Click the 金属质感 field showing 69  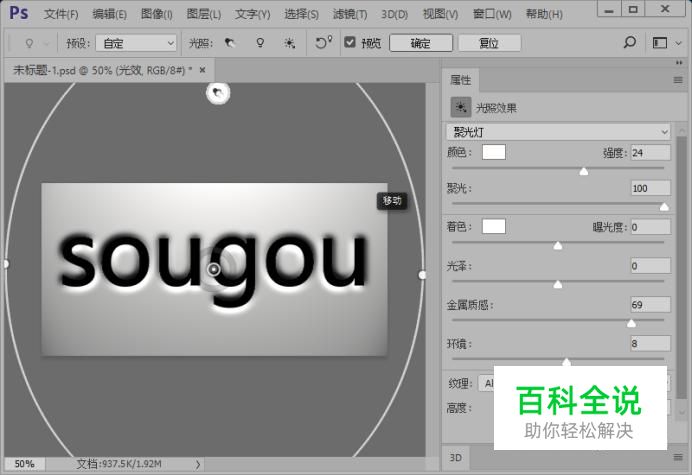pos(651,305)
